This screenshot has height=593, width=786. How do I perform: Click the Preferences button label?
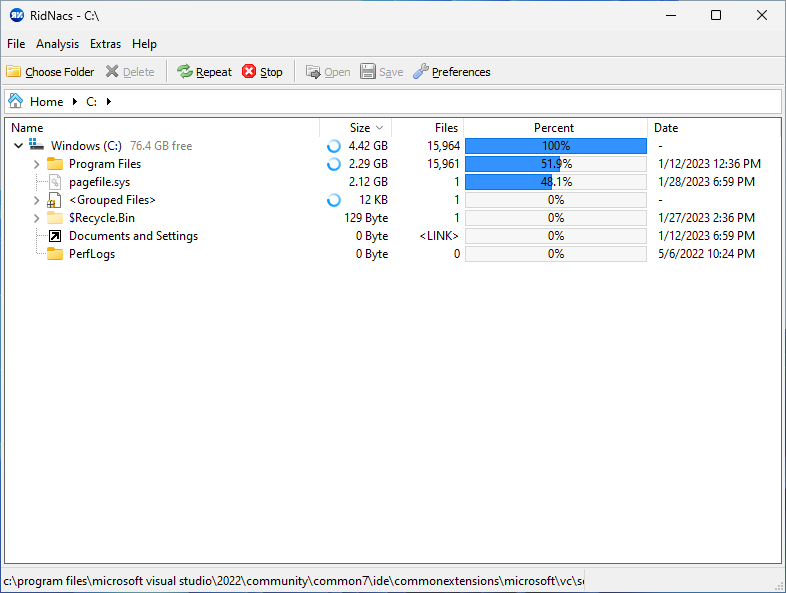pos(461,72)
